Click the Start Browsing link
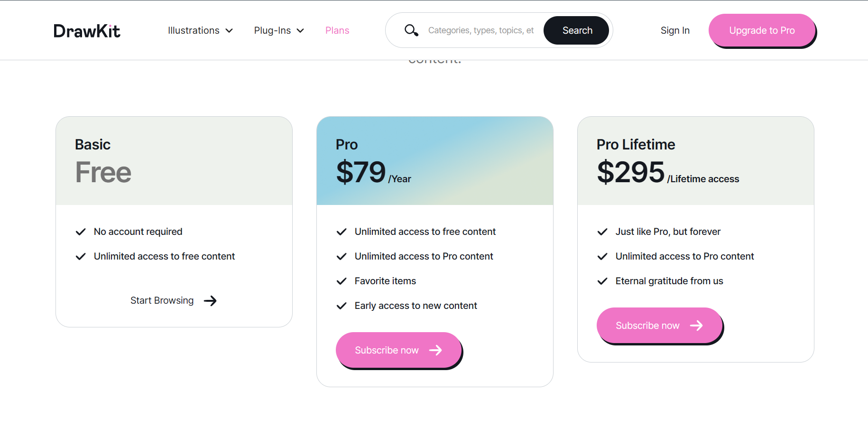The height and width of the screenshot is (428, 868). (162, 300)
